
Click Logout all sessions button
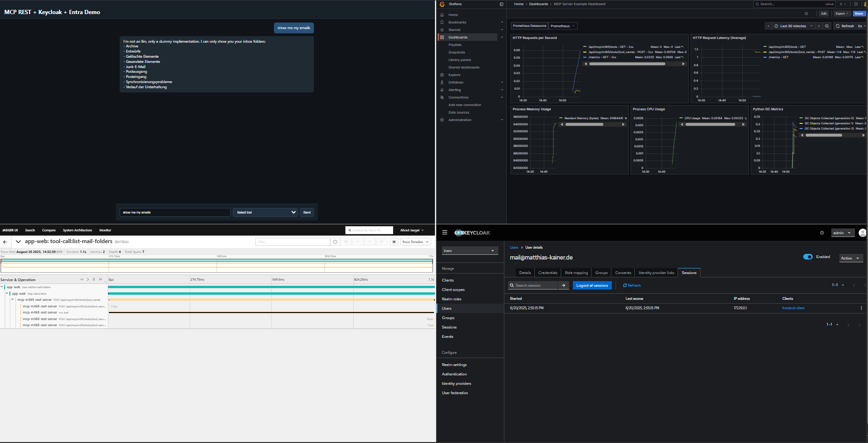click(x=592, y=285)
